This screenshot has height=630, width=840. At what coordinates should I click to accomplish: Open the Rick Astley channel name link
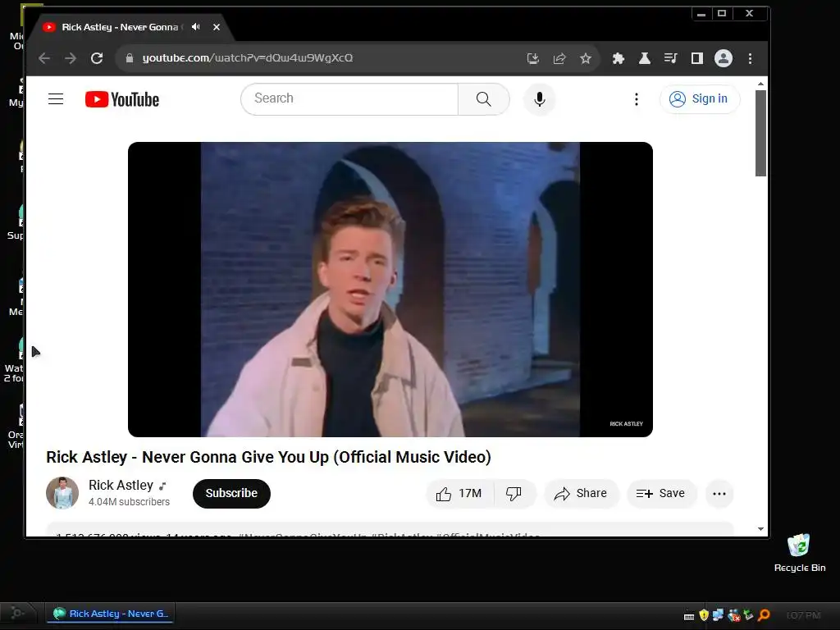[121, 485]
